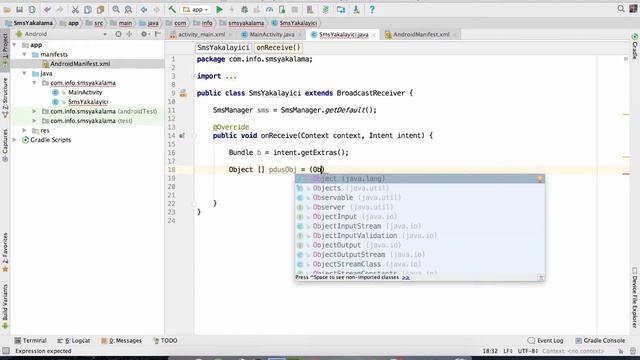The height and width of the screenshot is (360, 640).
Task: Click the Synchronize icon in toolbar
Action: [32, 9]
